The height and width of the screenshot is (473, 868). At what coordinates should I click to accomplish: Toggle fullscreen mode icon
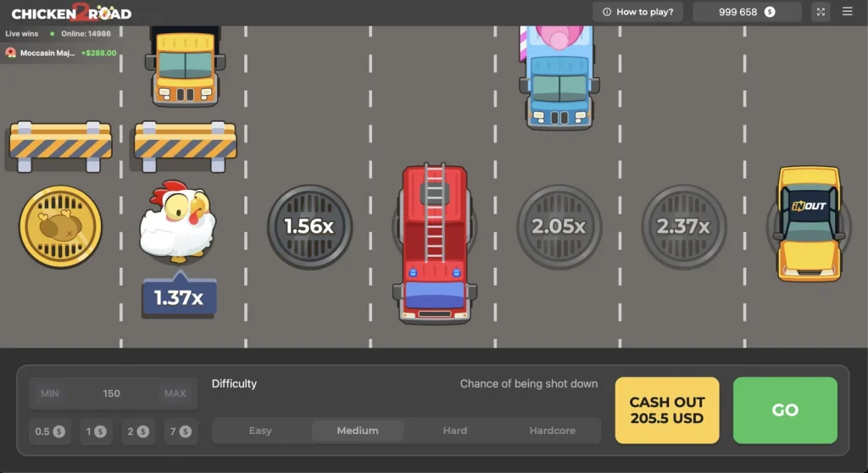820,12
